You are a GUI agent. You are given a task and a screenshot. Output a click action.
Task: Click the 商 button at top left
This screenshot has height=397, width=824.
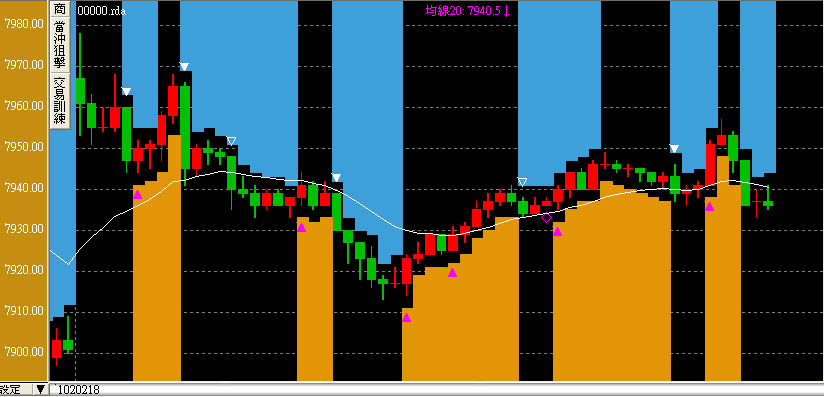point(60,8)
